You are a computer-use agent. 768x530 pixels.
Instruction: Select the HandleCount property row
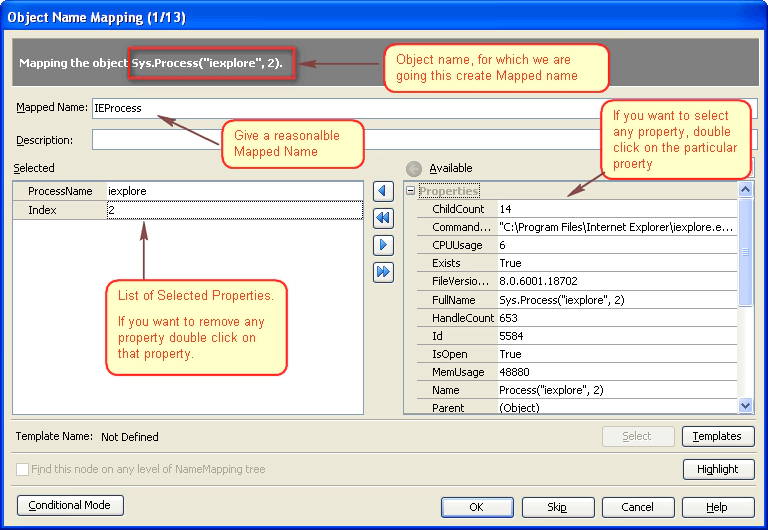(463, 318)
